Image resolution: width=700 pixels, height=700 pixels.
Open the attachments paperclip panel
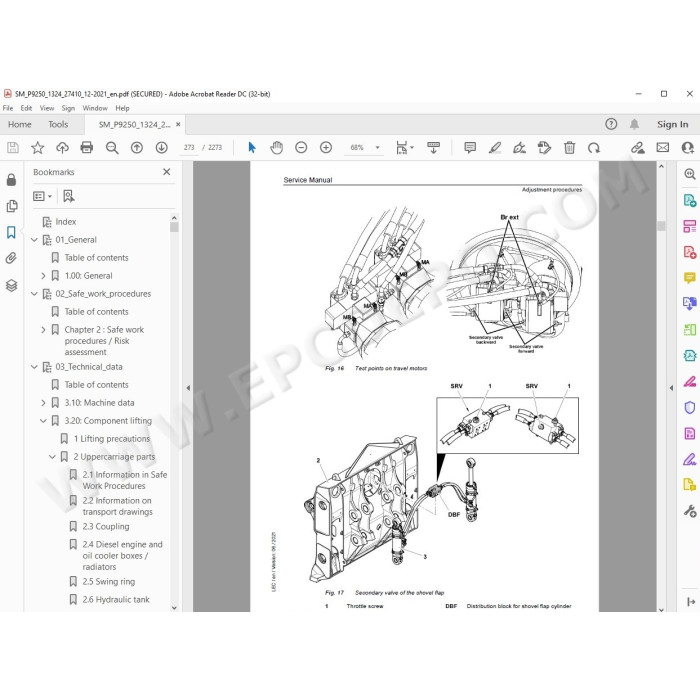pos(12,258)
